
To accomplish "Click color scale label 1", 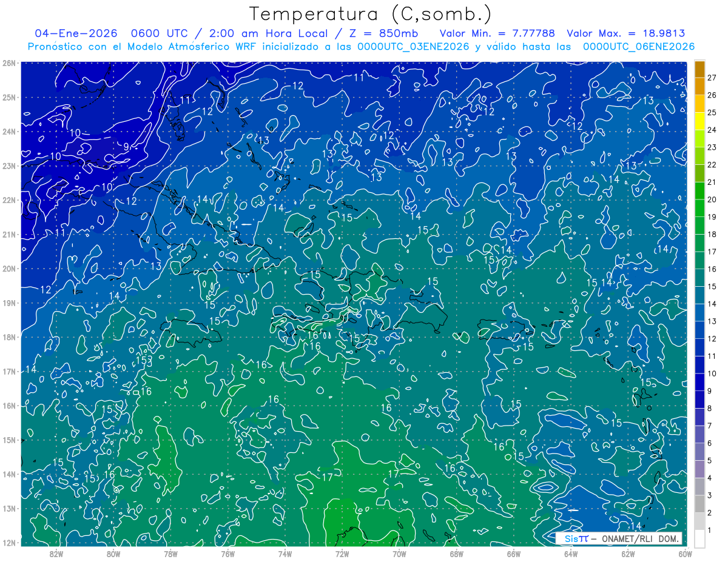I will pyautogui.click(x=710, y=530).
